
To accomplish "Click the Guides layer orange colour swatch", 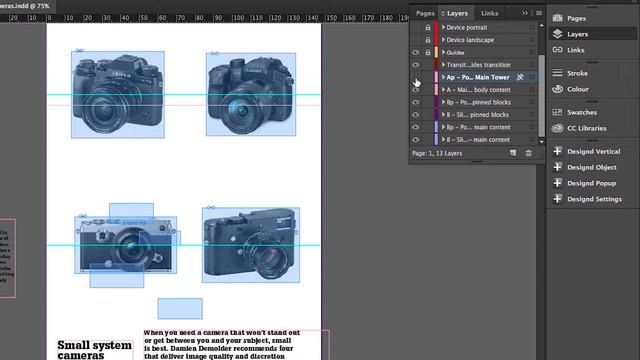I will coord(436,52).
